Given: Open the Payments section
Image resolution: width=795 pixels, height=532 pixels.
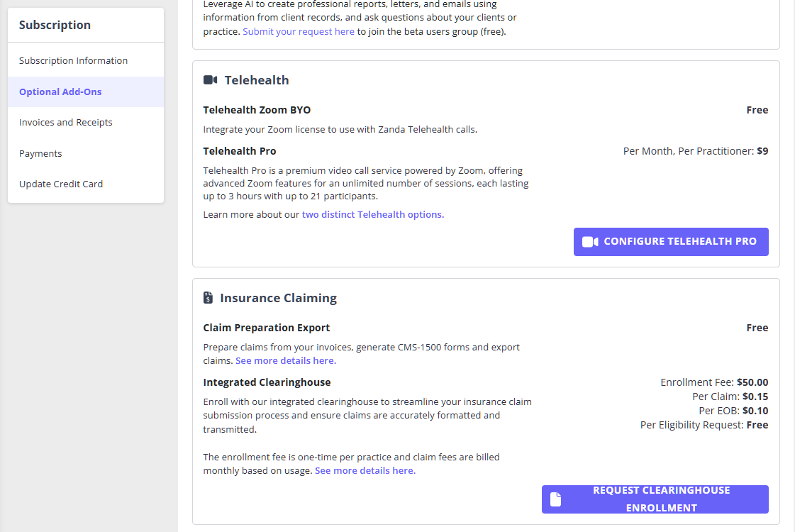Looking at the screenshot, I should 40,154.
